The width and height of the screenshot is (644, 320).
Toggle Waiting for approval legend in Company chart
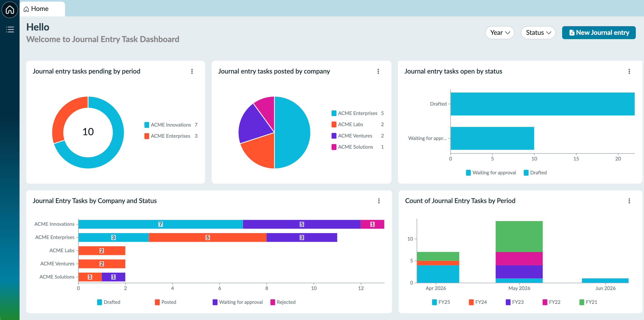[238, 302]
